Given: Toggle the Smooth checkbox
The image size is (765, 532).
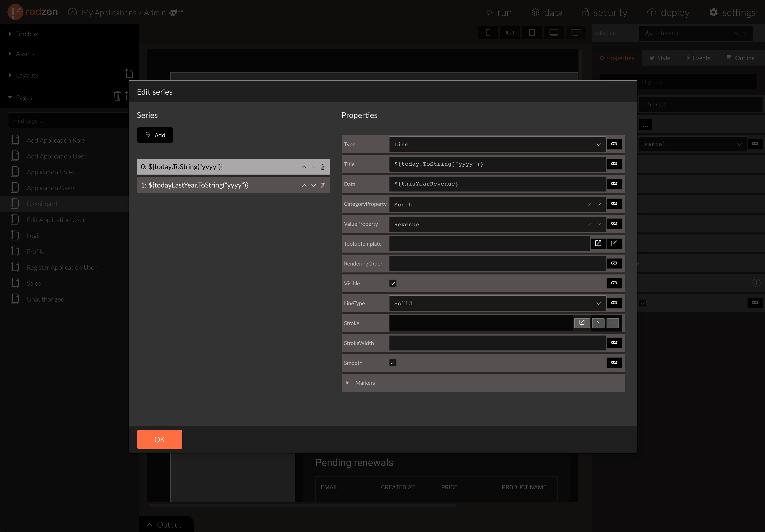Looking at the screenshot, I should tap(393, 363).
